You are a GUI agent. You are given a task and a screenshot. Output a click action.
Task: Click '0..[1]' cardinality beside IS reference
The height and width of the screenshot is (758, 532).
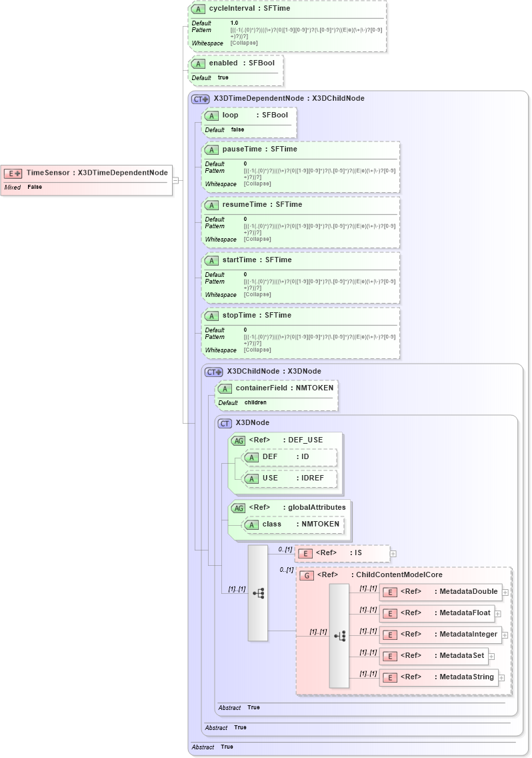[x=285, y=550]
